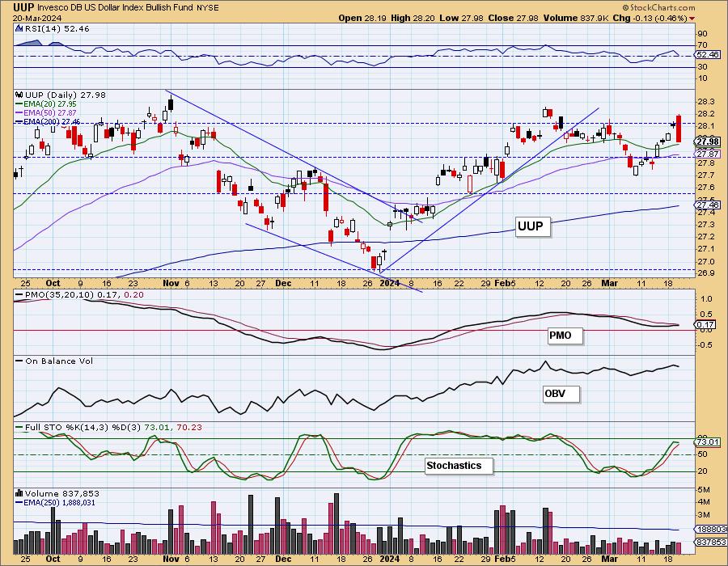The width and height of the screenshot is (728, 566).
Task: Click the 52.46 RSI value tag on right axis
Action: [708, 55]
